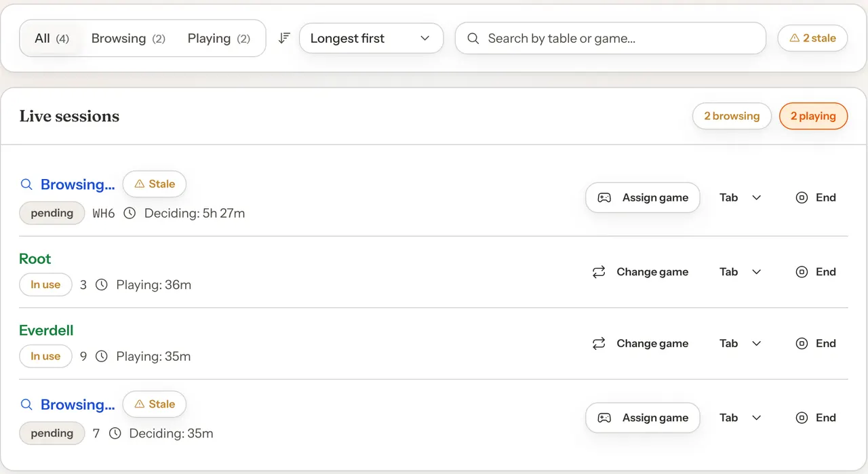The width and height of the screenshot is (868, 474).
Task: End the Everdell session
Action: [x=816, y=344]
